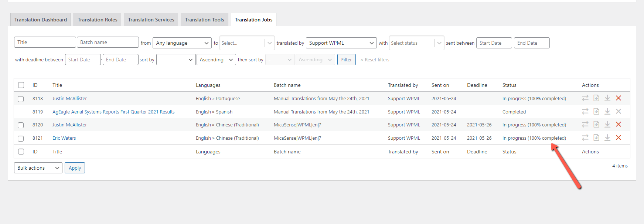Open the Any language source dropdown
Viewport: 644px width, 224px height.
[x=182, y=43]
